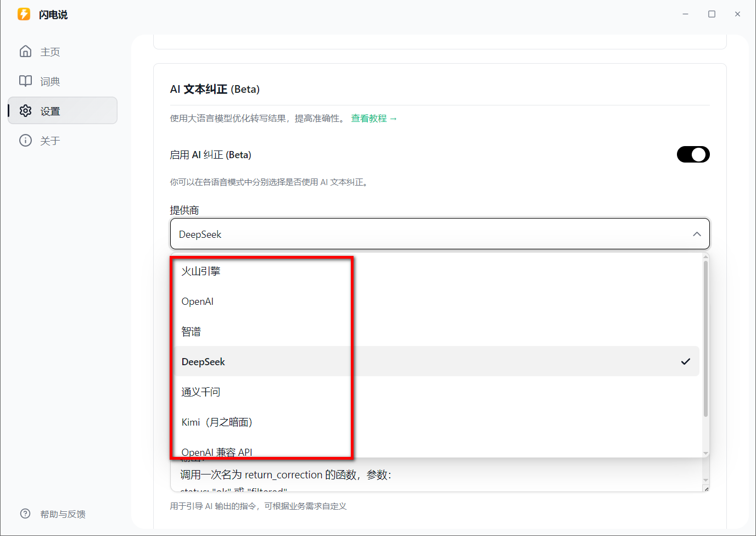Choose Kimi（月之暗面）as provider
The image size is (756, 536).
tap(217, 422)
